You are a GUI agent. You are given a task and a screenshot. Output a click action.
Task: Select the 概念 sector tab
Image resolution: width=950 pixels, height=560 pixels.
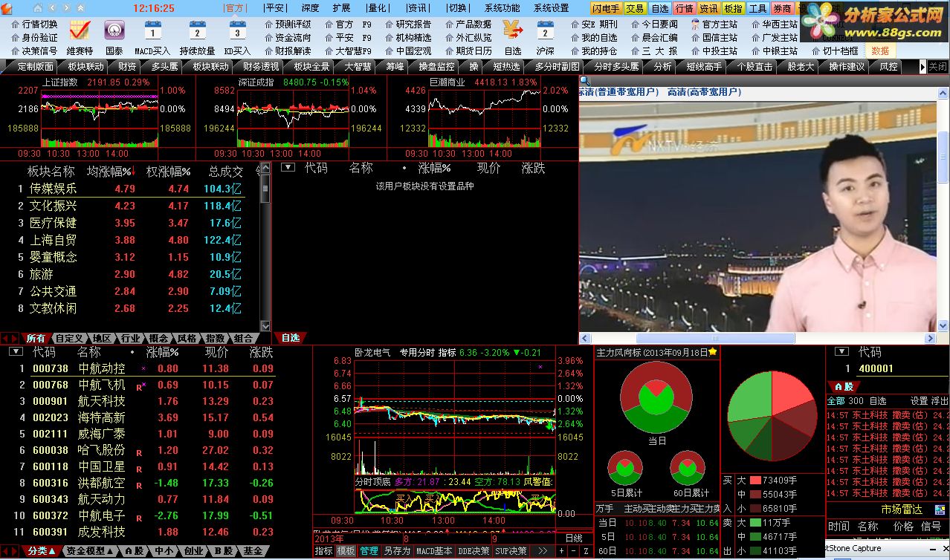click(x=158, y=338)
